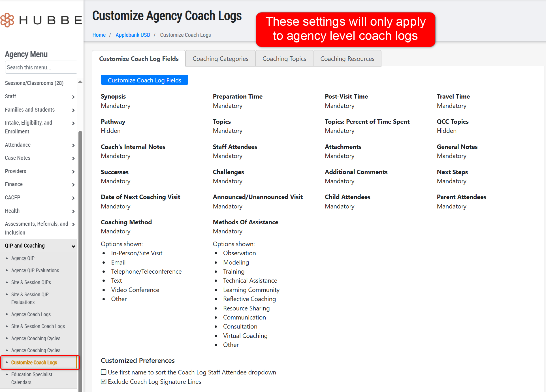Expand the Attendance menu arrow
Screen dimensions: 546x392
coord(73,145)
